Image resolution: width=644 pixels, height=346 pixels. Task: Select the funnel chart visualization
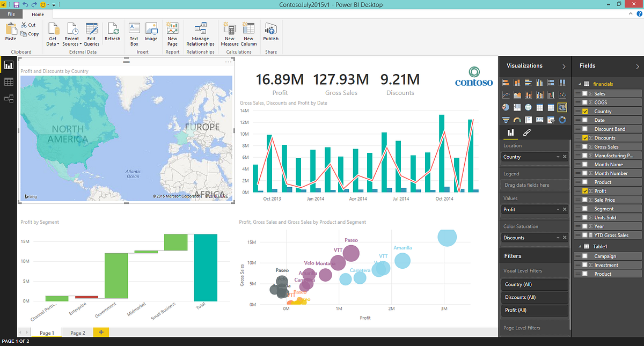(506, 119)
